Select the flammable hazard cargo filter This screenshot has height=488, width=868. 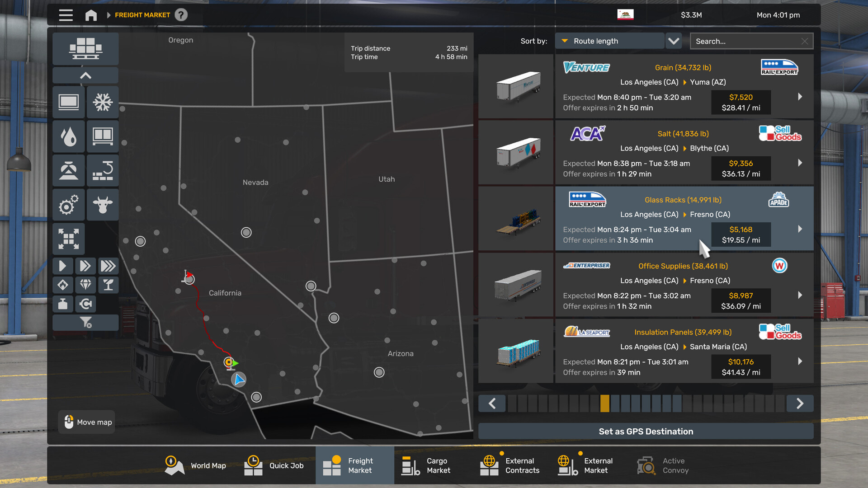[63, 285]
